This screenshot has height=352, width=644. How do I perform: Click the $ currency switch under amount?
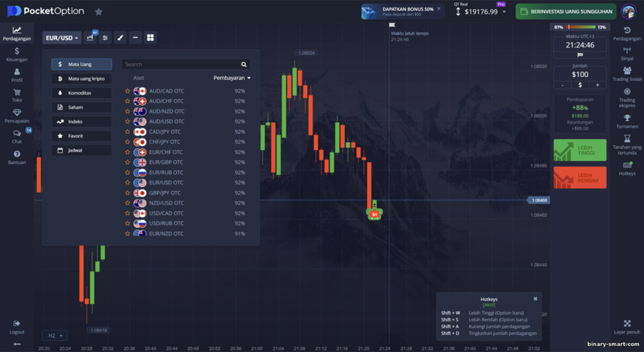[x=580, y=85]
